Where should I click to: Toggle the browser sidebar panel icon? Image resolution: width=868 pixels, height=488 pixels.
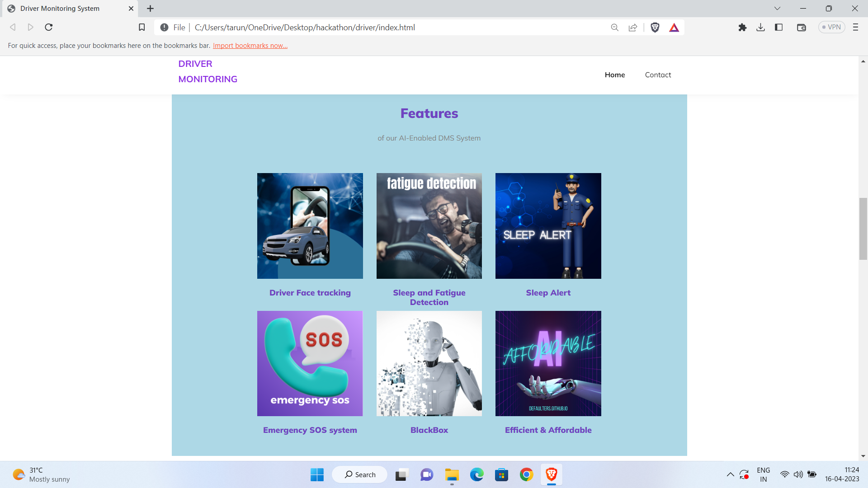[778, 28]
